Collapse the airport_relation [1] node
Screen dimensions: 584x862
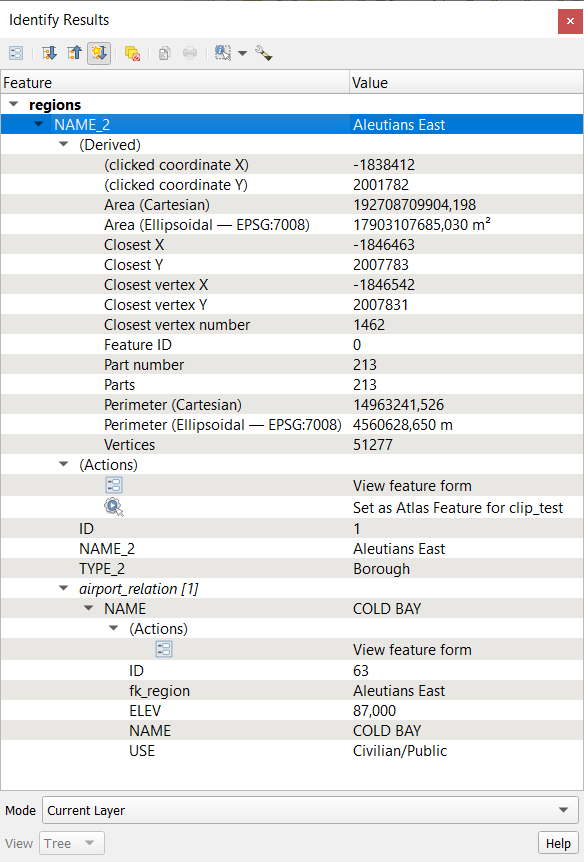click(64, 589)
